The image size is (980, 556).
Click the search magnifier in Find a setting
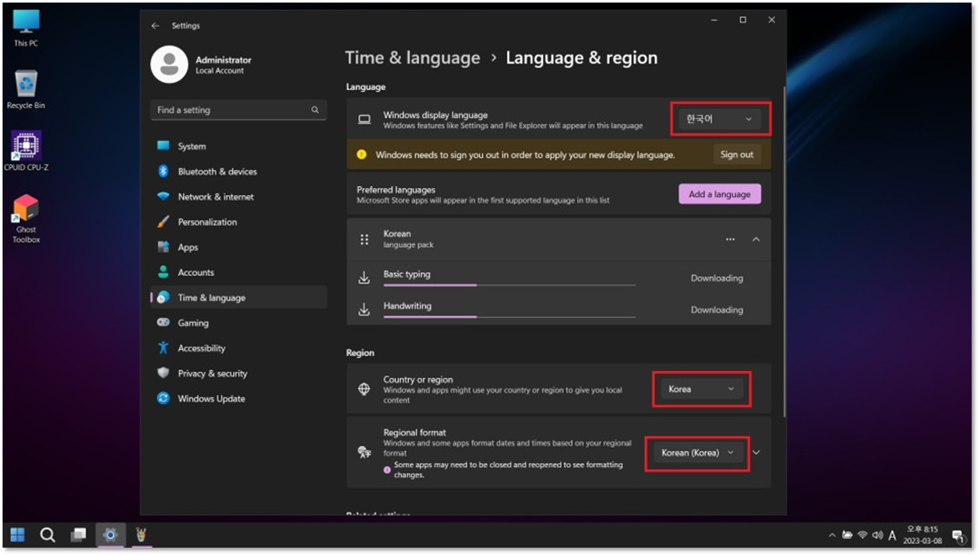315,110
